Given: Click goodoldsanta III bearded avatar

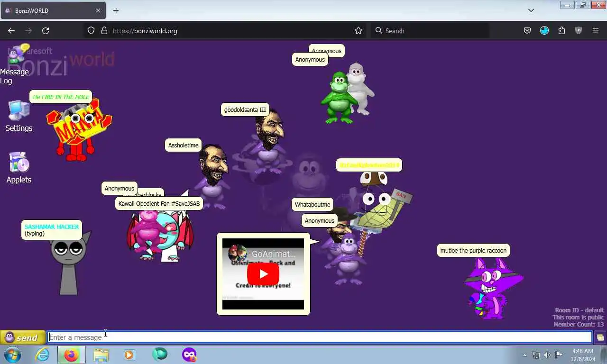Looking at the screenshot, I should [x=269, y=141].
